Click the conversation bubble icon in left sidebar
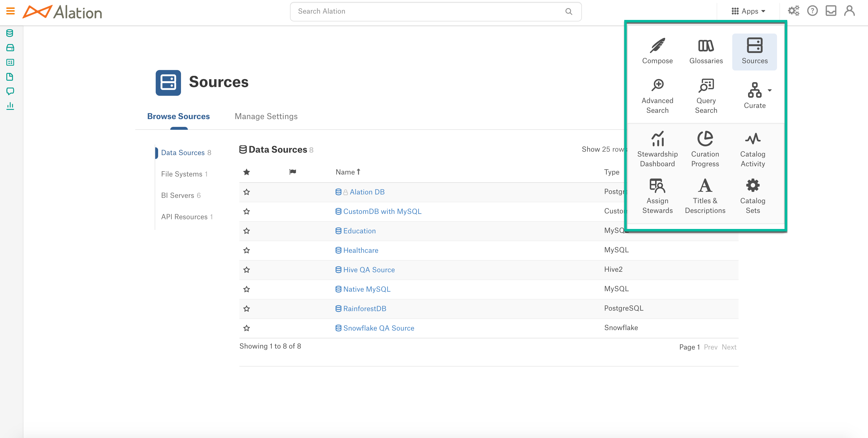868x438 pixels. (x=10, y=91)
